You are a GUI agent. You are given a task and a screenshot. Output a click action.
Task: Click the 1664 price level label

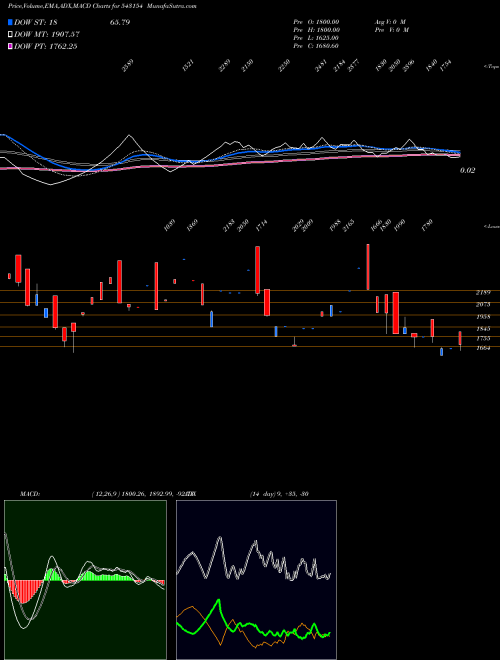coord(483,348)
